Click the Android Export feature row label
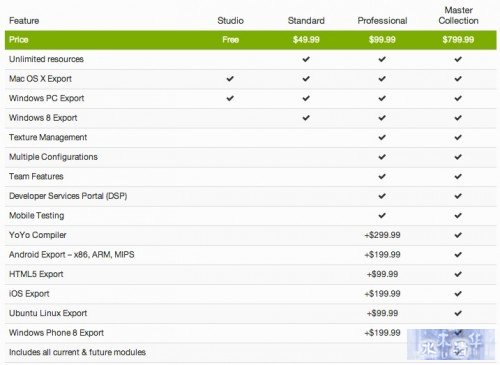The width and height of the screenshot is (500, 365). (x=72, y=255)
